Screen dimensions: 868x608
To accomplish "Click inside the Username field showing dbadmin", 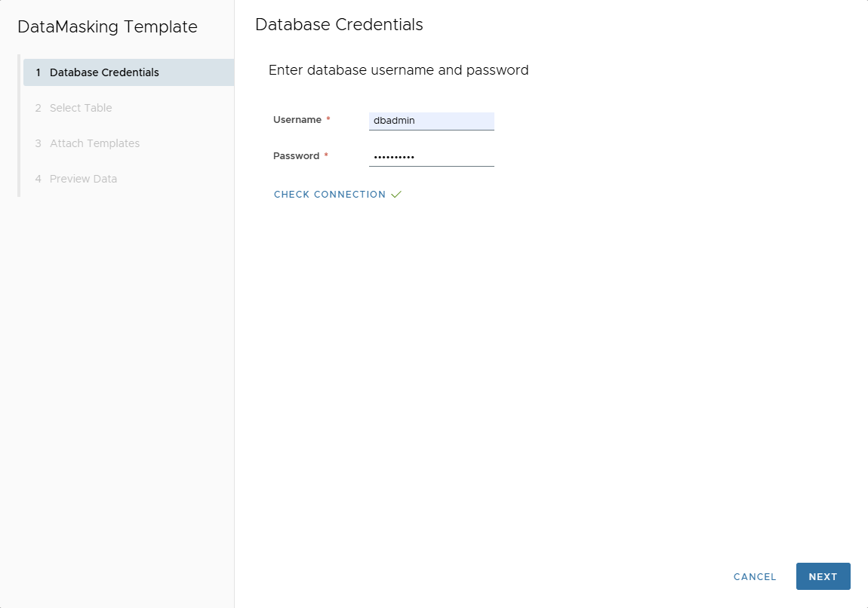I will 431,121.
